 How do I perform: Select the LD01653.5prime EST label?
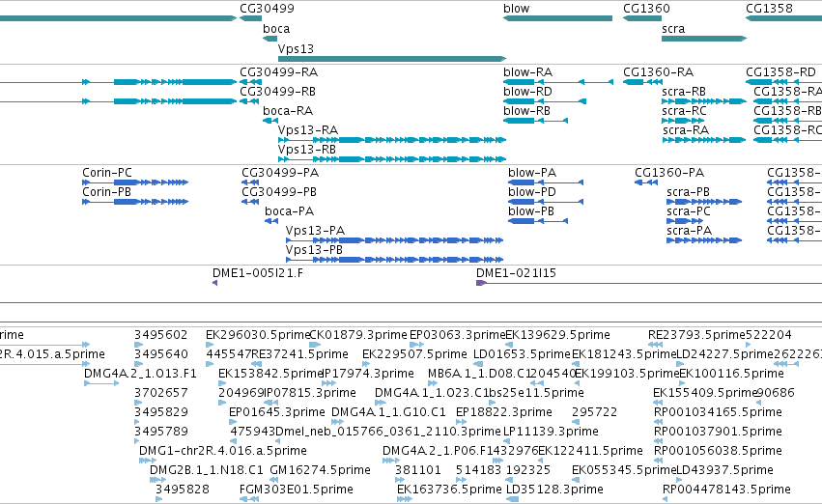(522, 354)
